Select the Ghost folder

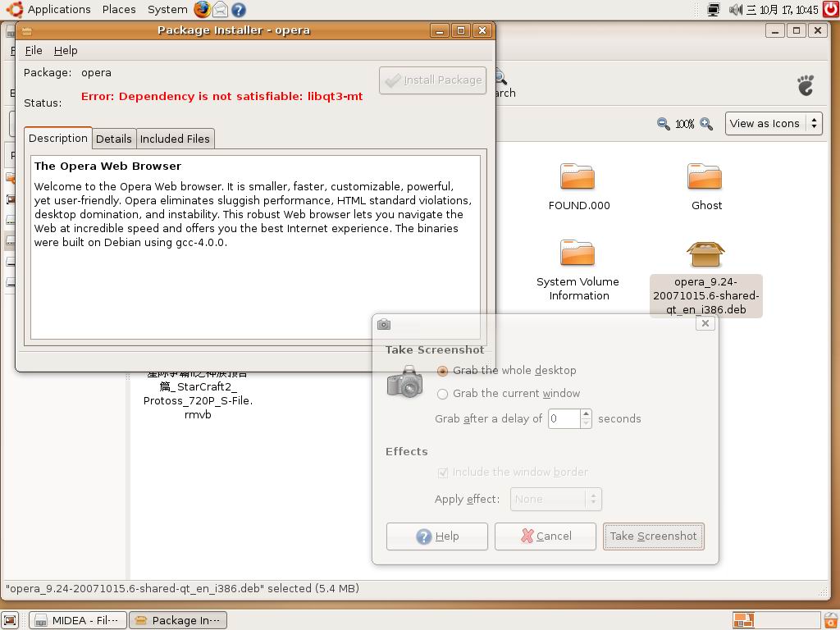[706, 187]
